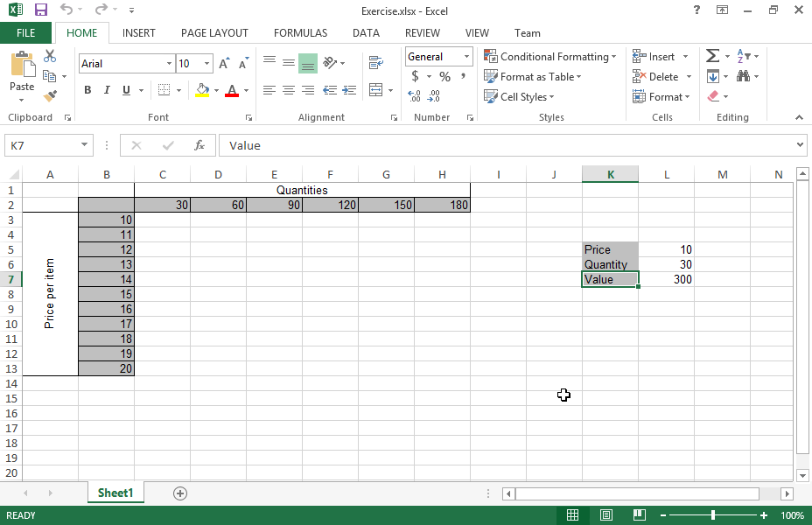Viewport: 812px width, 525px height.
Task: Open the font name Arial dropdown
Action: [x=169, y=64]
